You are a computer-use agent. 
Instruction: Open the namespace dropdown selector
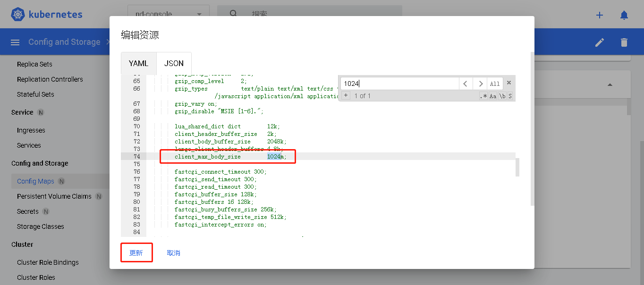[168, 15]
